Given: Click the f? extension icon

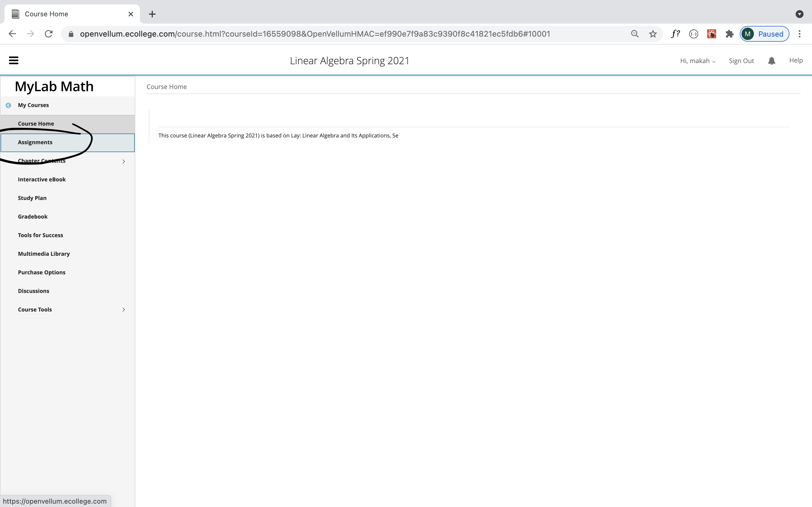Looking at the screenshot, I should tap(676, 34).
